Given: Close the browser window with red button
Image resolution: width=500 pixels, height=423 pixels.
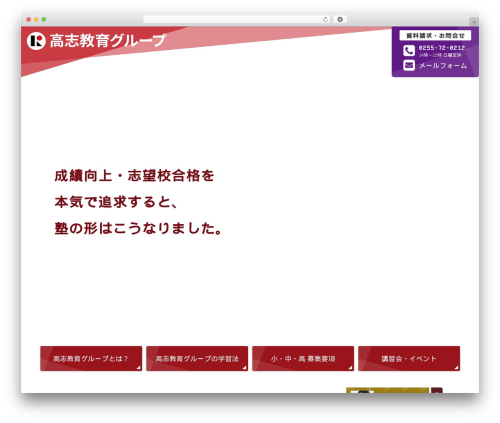Looking at the screenshot, I should click(x=29, y=19).
